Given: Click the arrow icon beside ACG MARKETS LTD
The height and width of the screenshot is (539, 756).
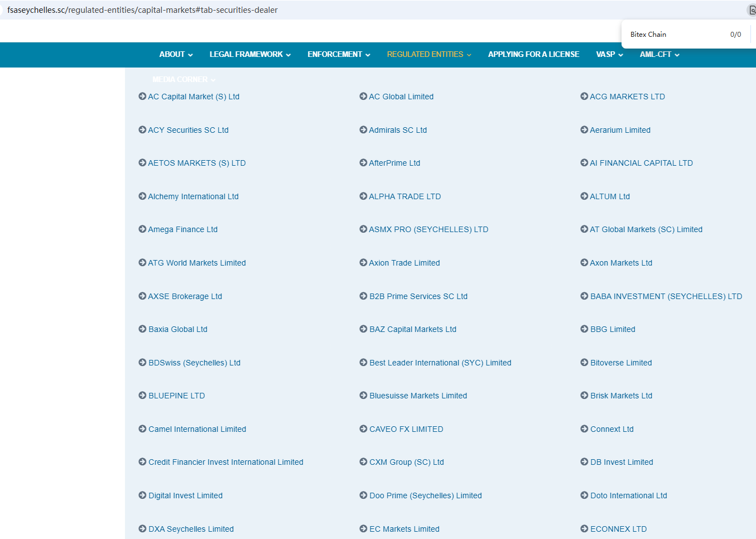Looking at the screenshot, I should click(584, 97).
